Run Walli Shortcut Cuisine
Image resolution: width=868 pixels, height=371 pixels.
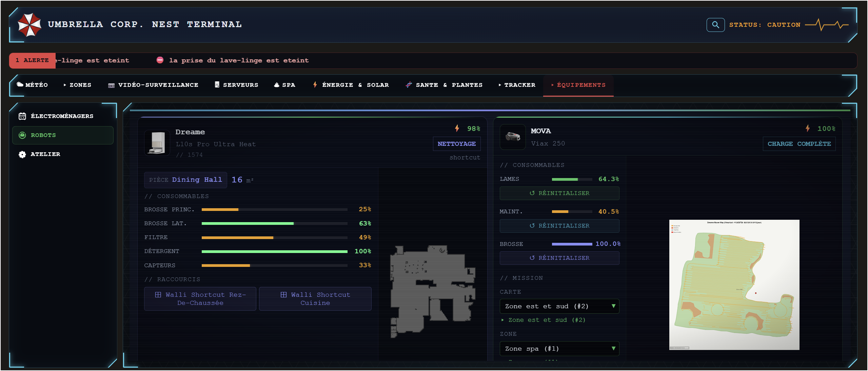[x=315, y=299]
